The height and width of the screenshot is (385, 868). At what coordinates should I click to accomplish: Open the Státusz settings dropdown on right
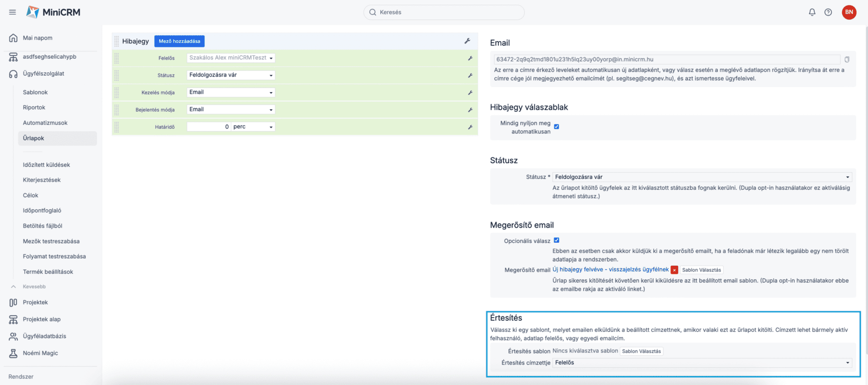coord(702,177)
